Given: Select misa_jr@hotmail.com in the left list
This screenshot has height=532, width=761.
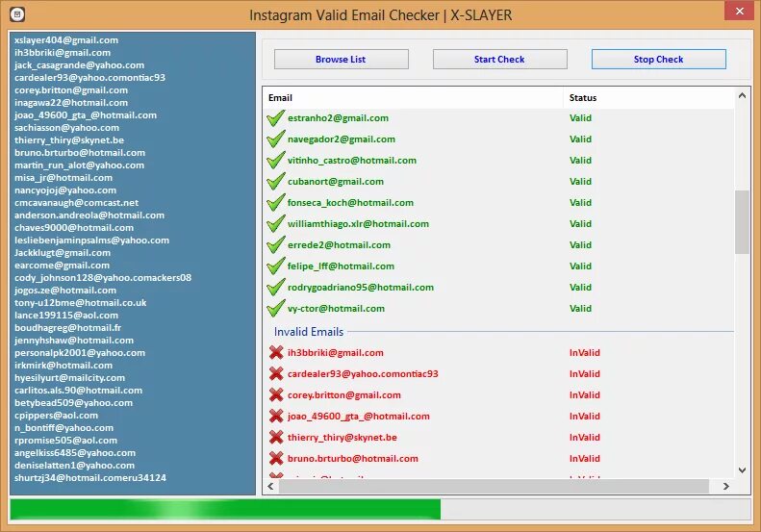Looking at the screenshot, I should point(63,178).
